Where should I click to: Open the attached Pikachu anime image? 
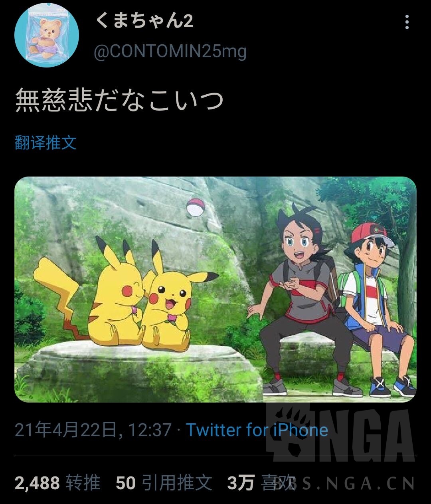coord(215,289)
